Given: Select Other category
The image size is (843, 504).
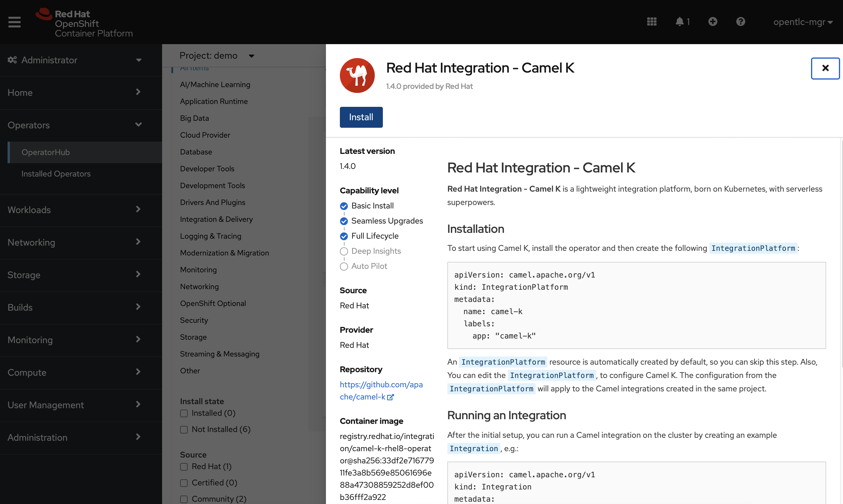Looking at the screenshot, I should (x=190, y=371).
